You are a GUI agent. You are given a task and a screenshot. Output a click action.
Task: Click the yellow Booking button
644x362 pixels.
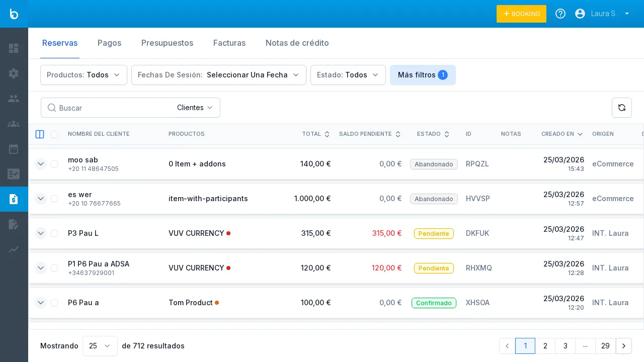[521, 14]
